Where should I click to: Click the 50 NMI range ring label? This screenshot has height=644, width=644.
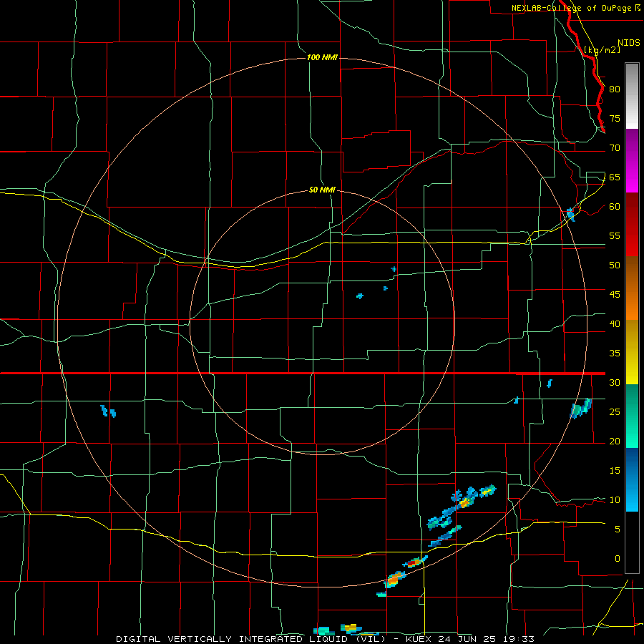tap(322, 190)
